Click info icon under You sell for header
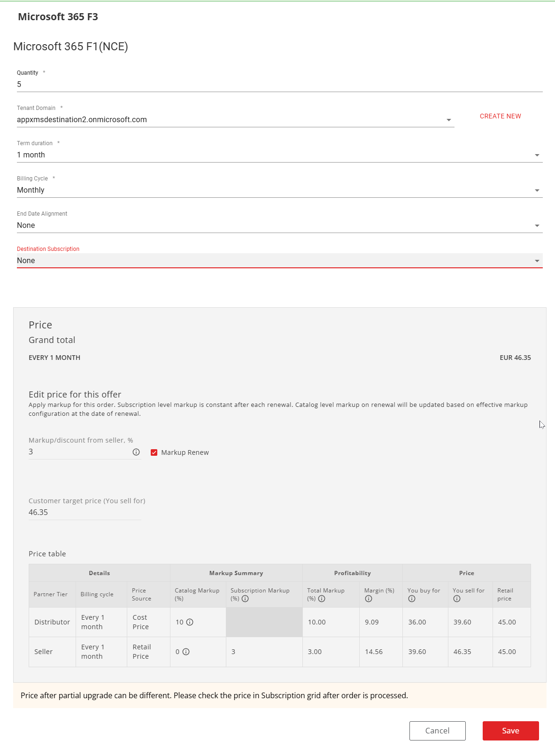This screenshot has height=756, width=555. pos(457,599)
